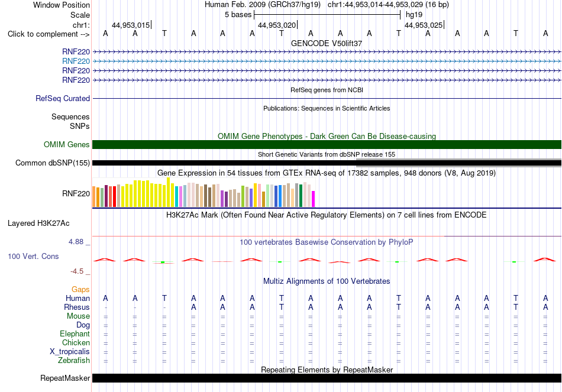Click 'Repeating Elements by RepeatMasker' title

tap(327, 370)
